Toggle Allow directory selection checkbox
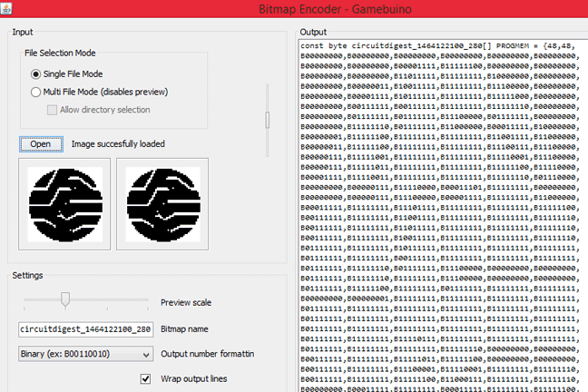Image resolution: width=588 pixels, height=392 pixels. tap(52, 110)
